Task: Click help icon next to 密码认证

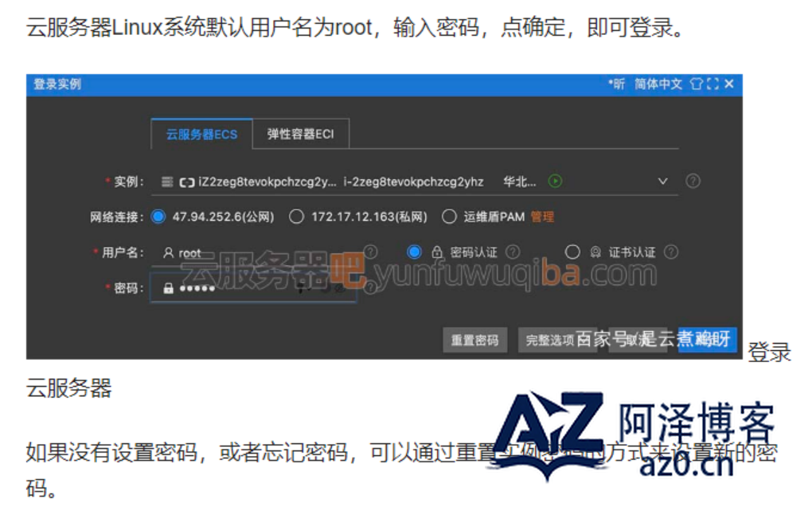Action: (x=513, y=252)
